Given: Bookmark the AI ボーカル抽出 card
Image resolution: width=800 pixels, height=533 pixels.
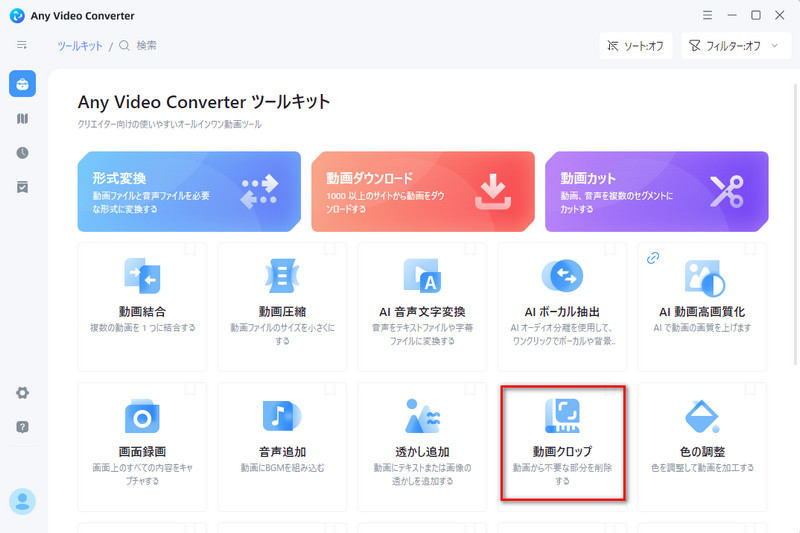Looking at the screenshot, I should pos(610,249).
